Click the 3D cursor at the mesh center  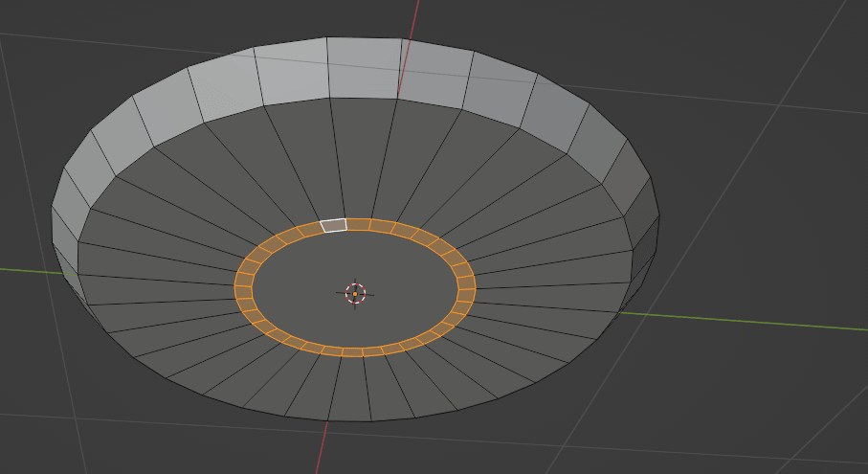[355, 293]
